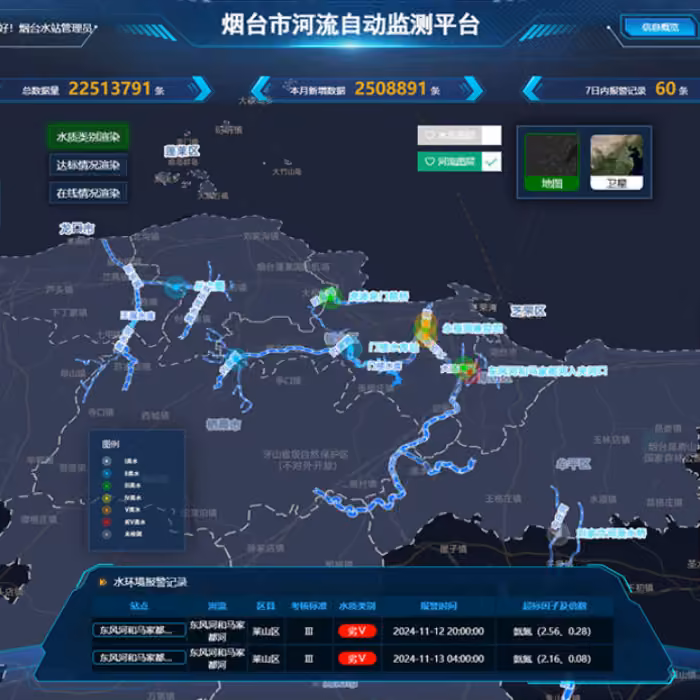
Task: Select the 地图 basemap thumbnail
Action: point(552,162)
